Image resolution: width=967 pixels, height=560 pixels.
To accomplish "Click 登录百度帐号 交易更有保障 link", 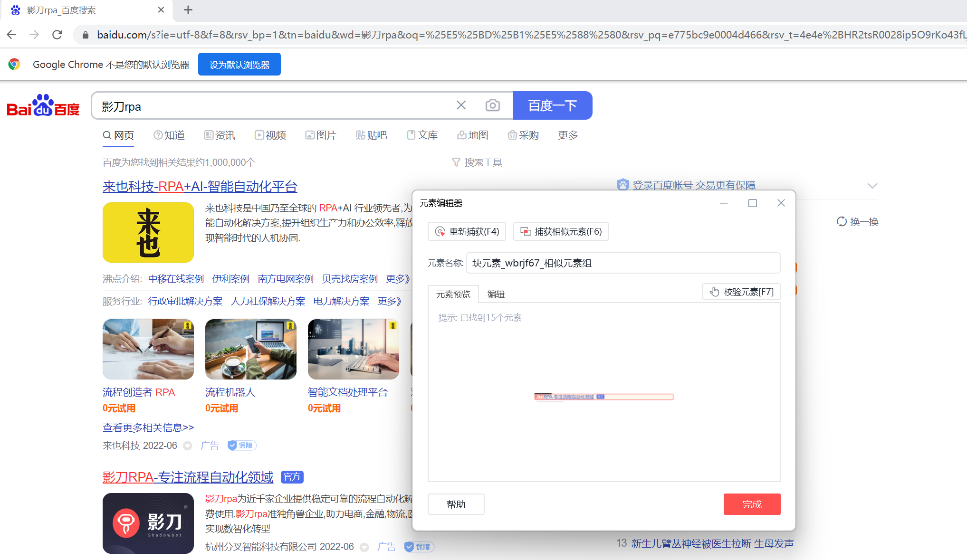I will pos(694,185).
